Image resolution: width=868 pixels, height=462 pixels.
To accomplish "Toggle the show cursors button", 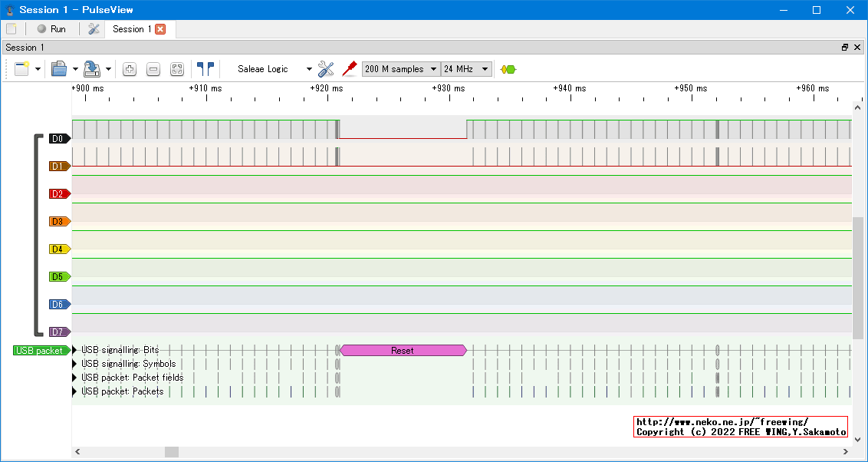I will [x=205, y=69].
